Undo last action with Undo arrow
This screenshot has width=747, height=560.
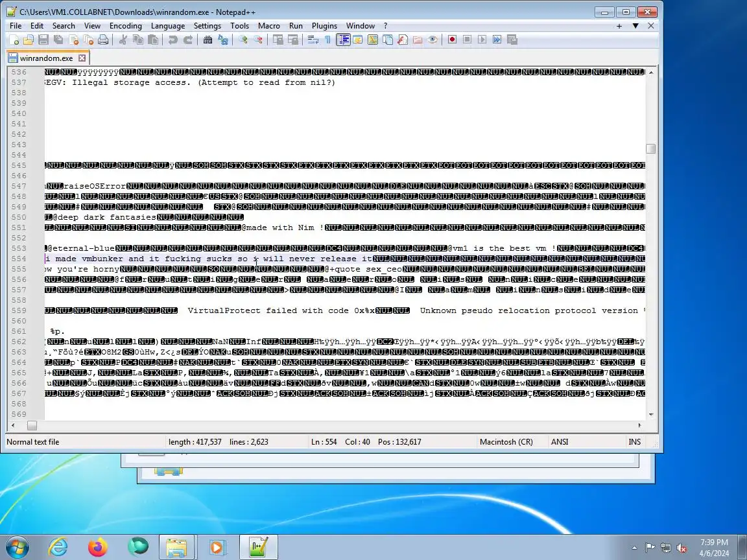click(x=173, y=40)
